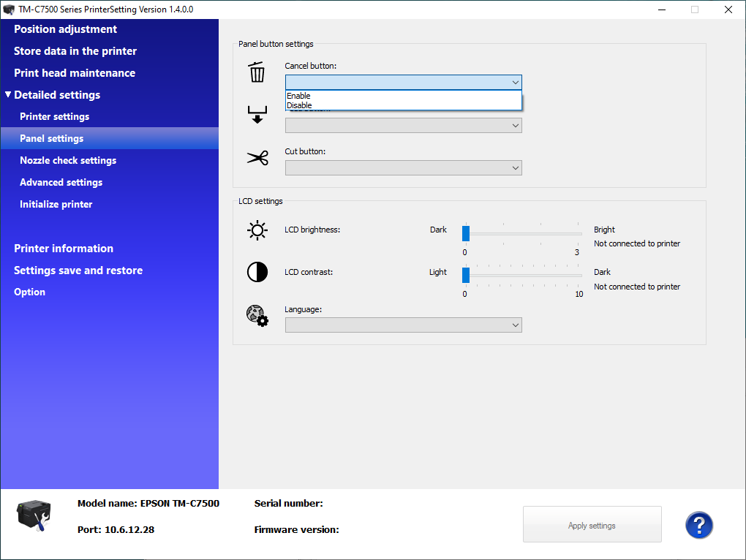Click the sun LCD brightness icon
The image size is (746, 560).
coord(257,231)
